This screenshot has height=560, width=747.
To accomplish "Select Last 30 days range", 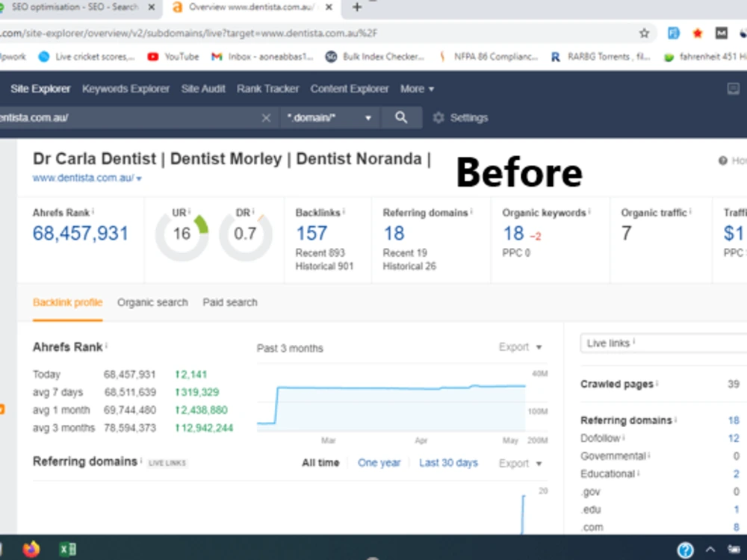I will (x=448, y=463).
